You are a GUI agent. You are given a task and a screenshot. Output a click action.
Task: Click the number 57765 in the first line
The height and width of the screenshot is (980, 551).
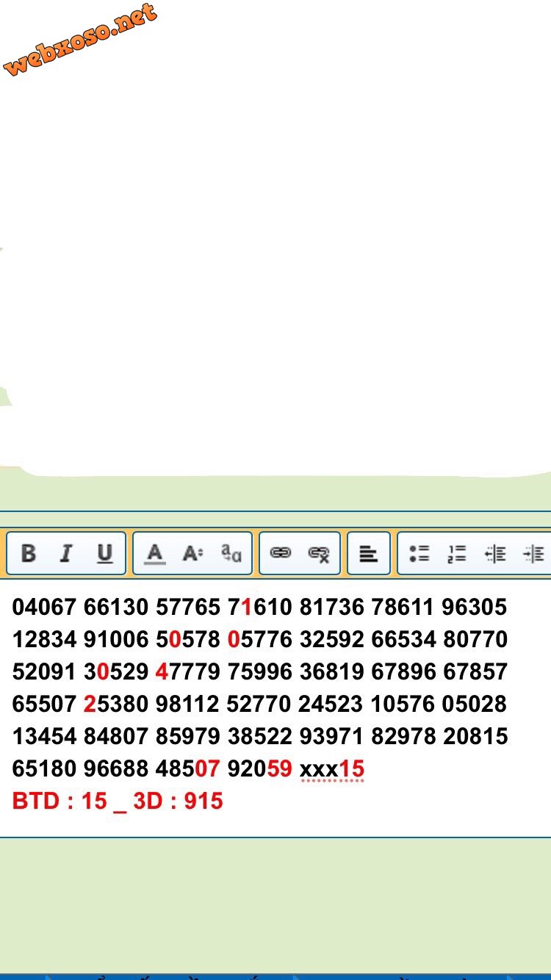[x=187, y=607]
